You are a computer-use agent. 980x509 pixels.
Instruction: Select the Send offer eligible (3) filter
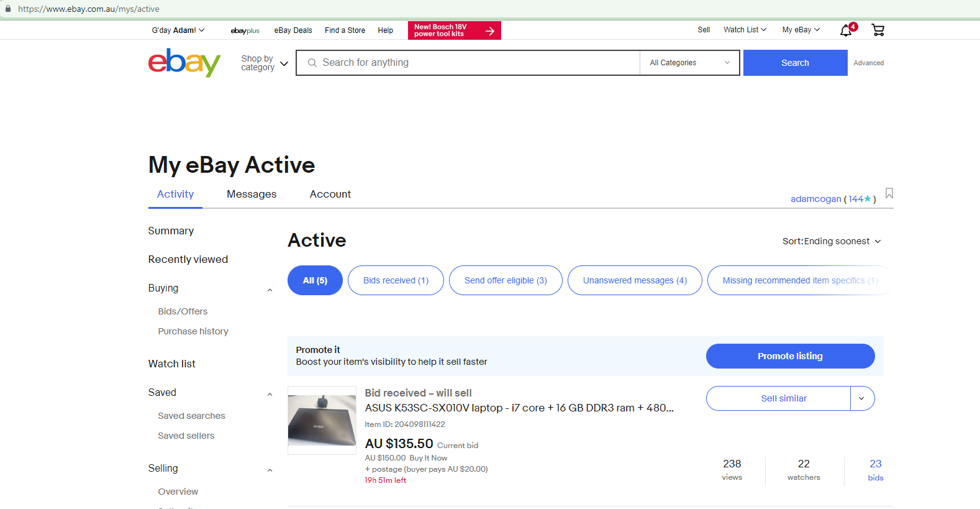pos(505,280)
